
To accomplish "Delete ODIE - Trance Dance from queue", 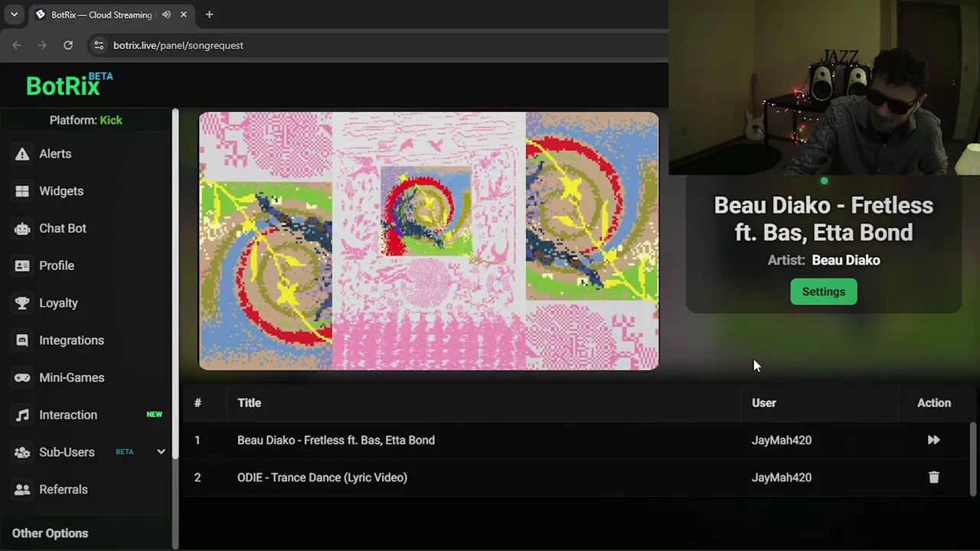I will coord(933,478).
